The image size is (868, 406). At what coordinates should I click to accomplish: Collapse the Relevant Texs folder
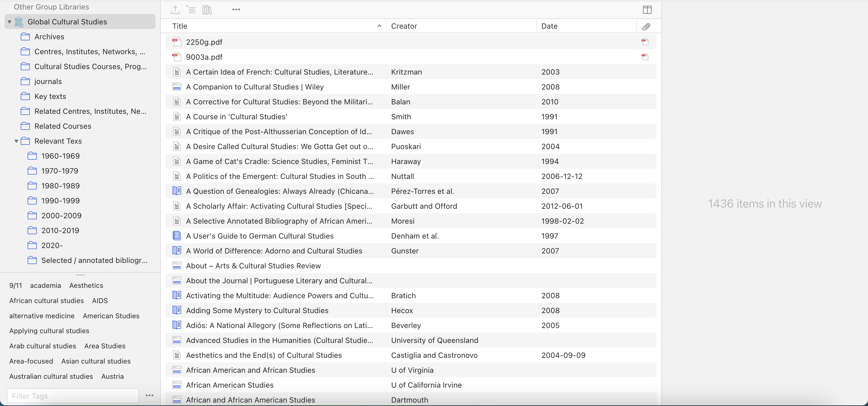click(x=16, y=141)
